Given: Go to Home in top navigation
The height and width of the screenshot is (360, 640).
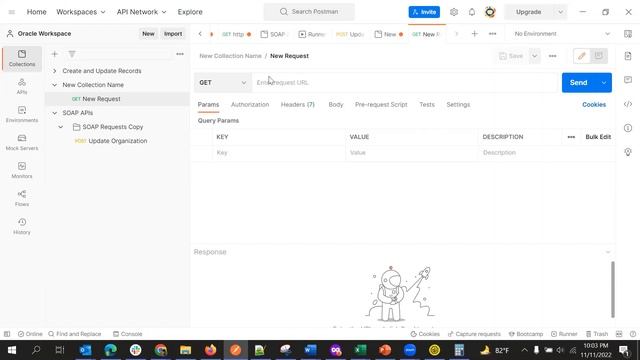Looking at the screenshot, I should coord(36,12).
